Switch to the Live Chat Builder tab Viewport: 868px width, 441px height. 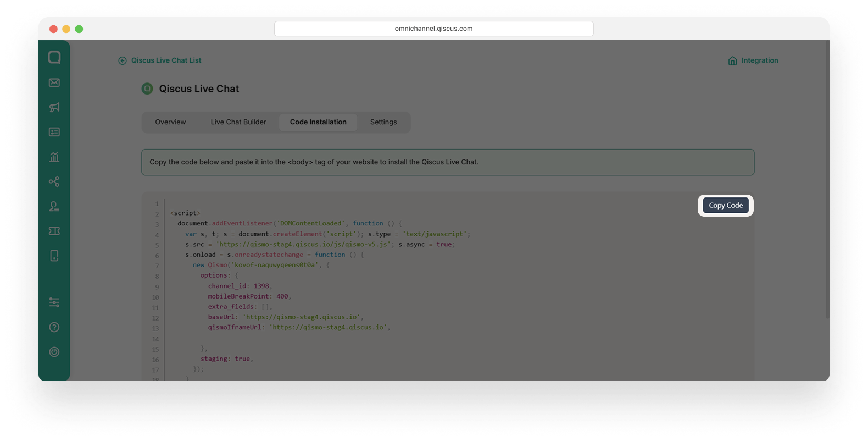pyautogui.click(x=238, y=122)
